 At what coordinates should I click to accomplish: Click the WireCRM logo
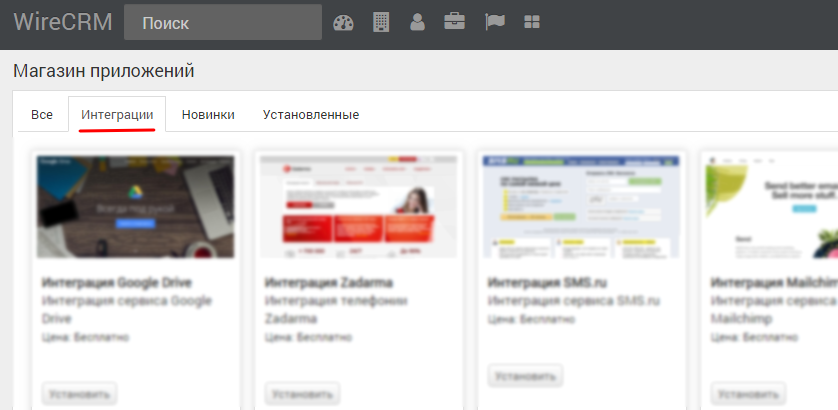pos(63,22)
